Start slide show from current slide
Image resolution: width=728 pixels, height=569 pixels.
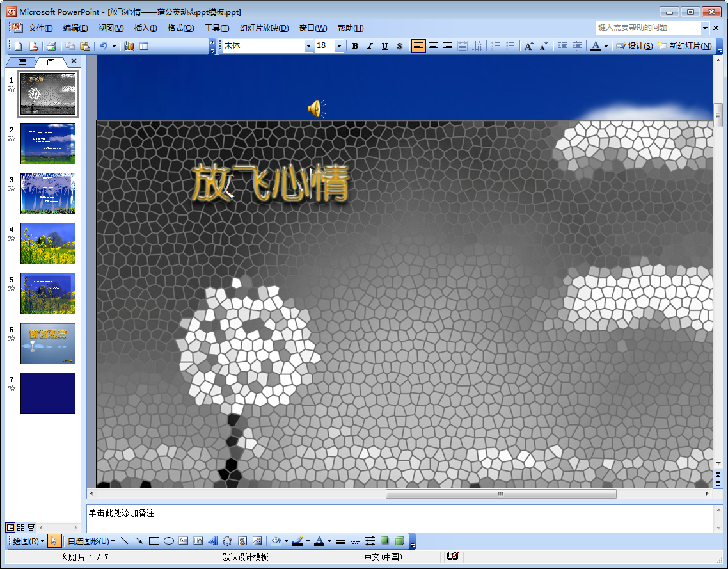(31, 527)
